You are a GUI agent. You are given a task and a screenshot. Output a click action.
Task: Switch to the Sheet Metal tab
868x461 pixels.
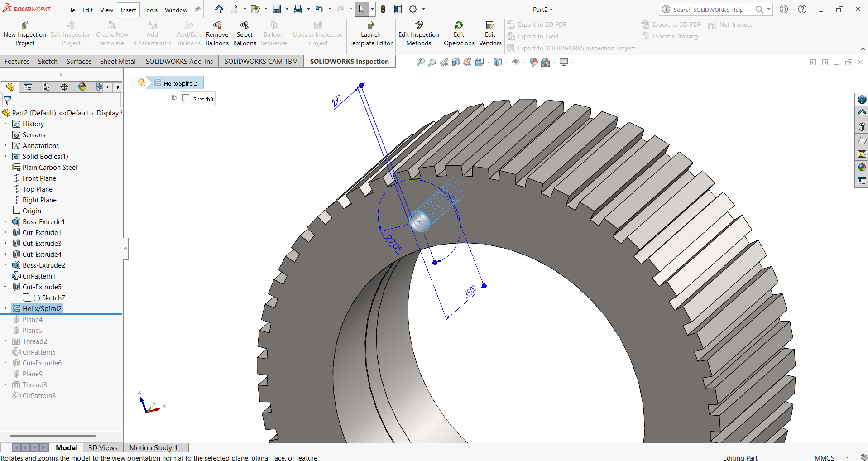point(118,61)
